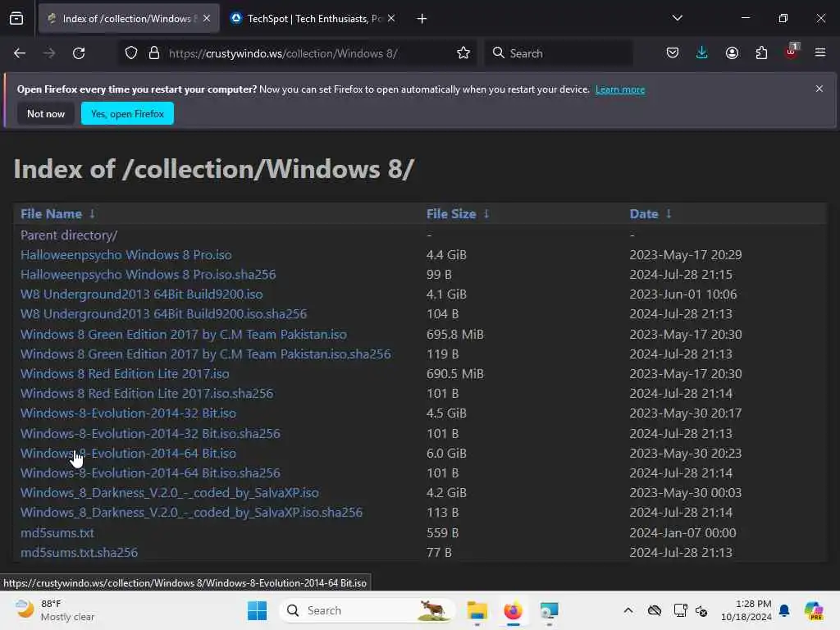Show the Firefox downloads panel
The height and width of the screenshot is (630, 840).
pyautogui.click(x=702, y=53)
